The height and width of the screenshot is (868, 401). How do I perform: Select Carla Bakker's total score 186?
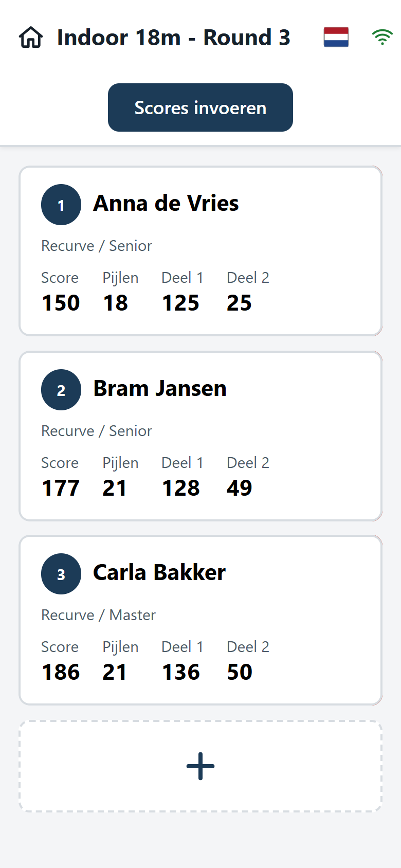coord(61,672)
